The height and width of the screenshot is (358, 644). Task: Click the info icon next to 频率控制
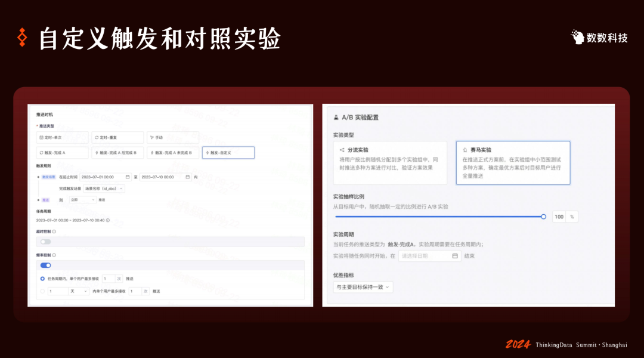pyautogui.click(x=54, y=255)
